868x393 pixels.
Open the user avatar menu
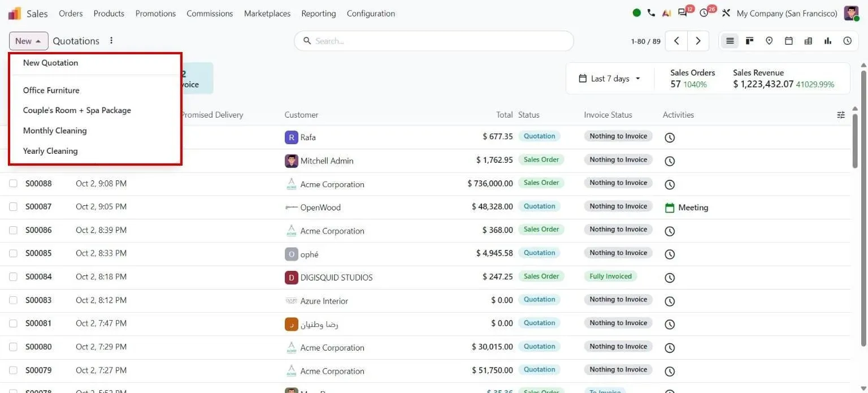coord(851,13)
